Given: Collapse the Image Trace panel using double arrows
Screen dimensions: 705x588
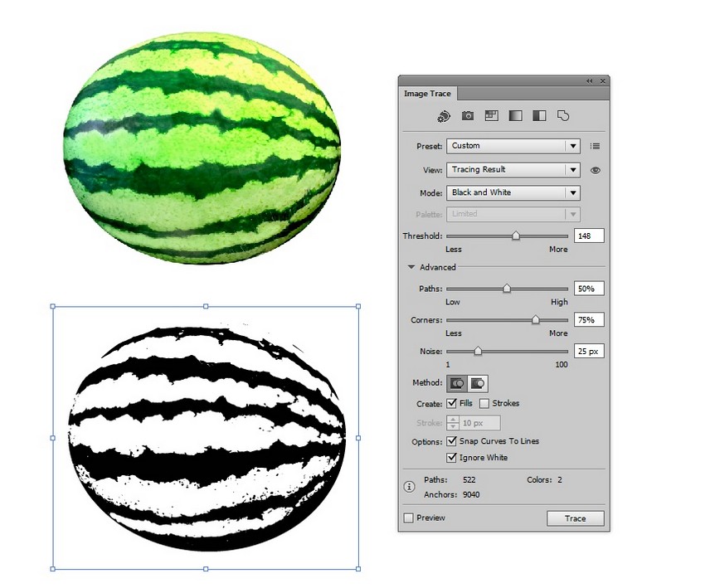Looking at the screenshot, I should click(590, 81).
